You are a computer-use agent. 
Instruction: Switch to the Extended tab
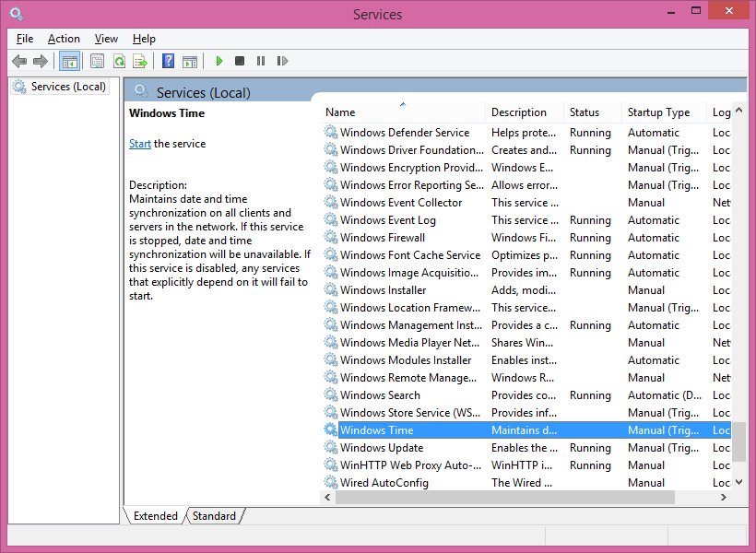(155, 516)
